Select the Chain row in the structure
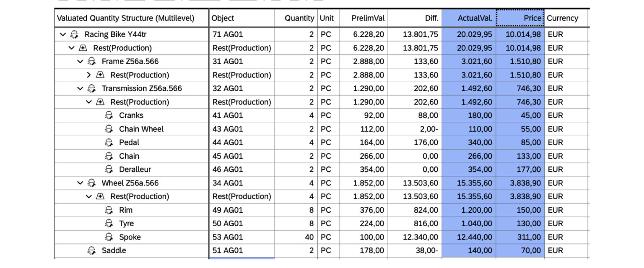 pos(129,156)
